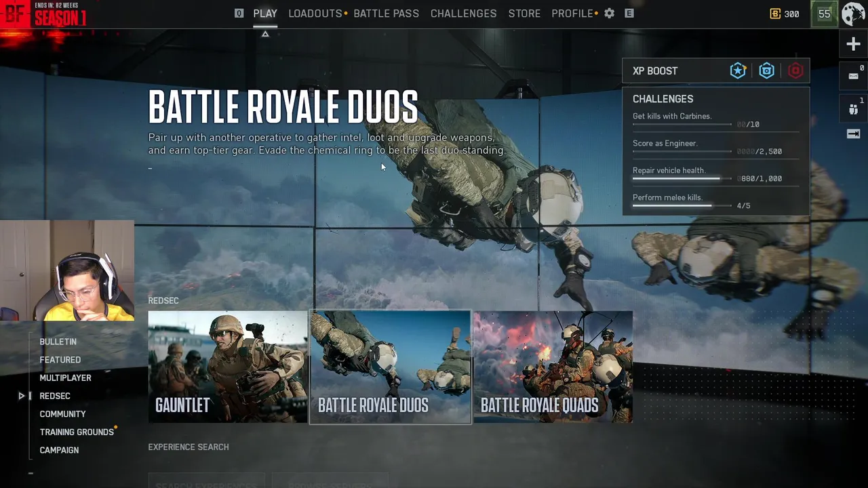Open the STORE tab
The height and width of the screenshot is (488, 868).
pos(524,14)
